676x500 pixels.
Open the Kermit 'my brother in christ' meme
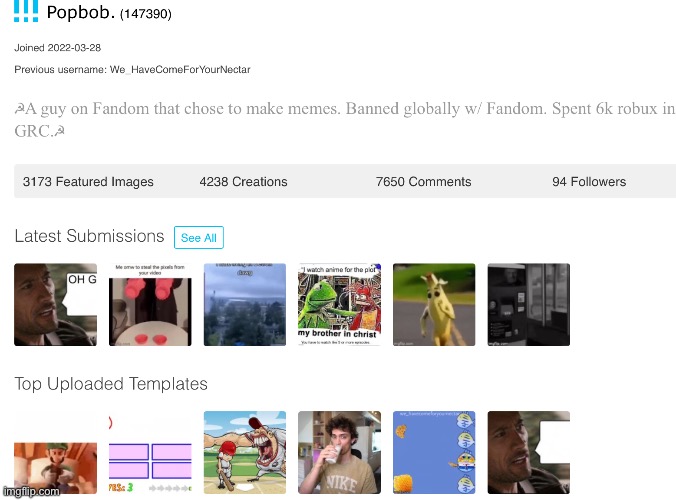[x=339, y=304]
